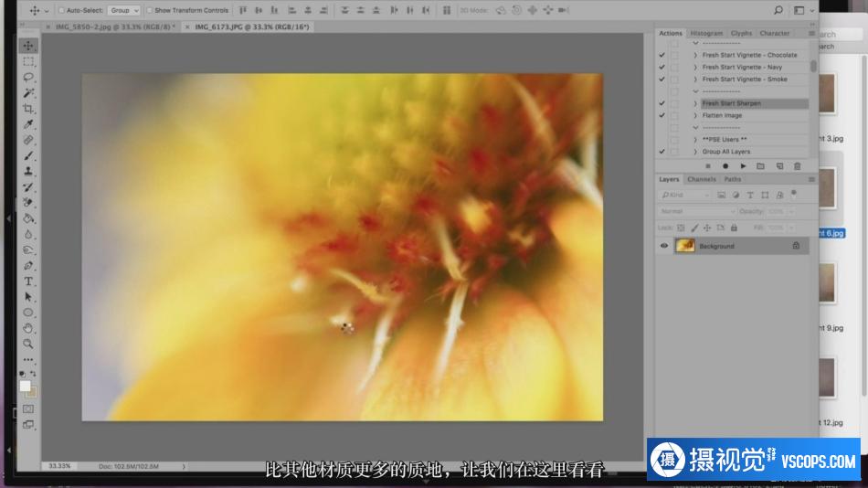Toggle Quick Mask mode icon
This screenshot has width=868, height=488.
28,408
